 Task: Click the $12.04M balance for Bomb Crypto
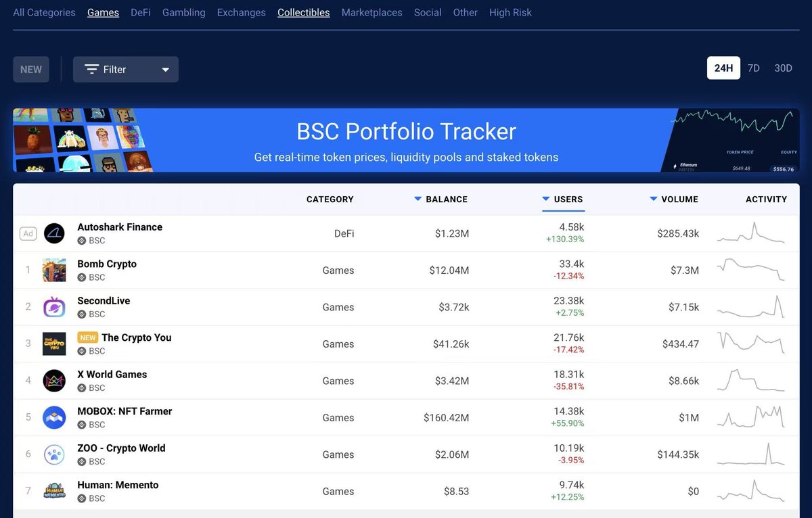(449, 270)
